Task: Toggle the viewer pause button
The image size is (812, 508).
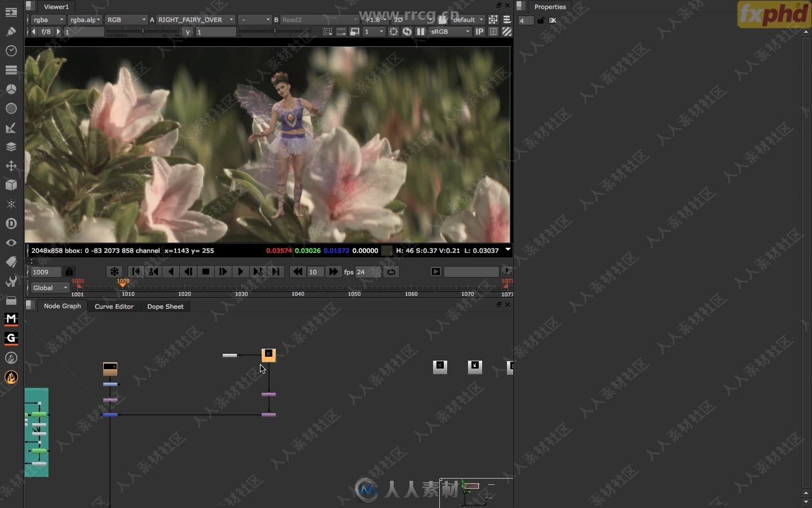Action: tap(421, 32)
